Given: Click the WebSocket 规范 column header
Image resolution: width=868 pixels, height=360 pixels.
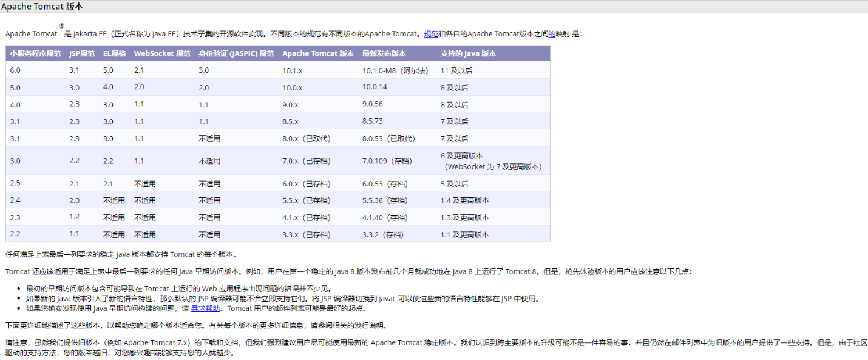Looking at the screenshot, I should pyautogui.click(x=162, y=53).
